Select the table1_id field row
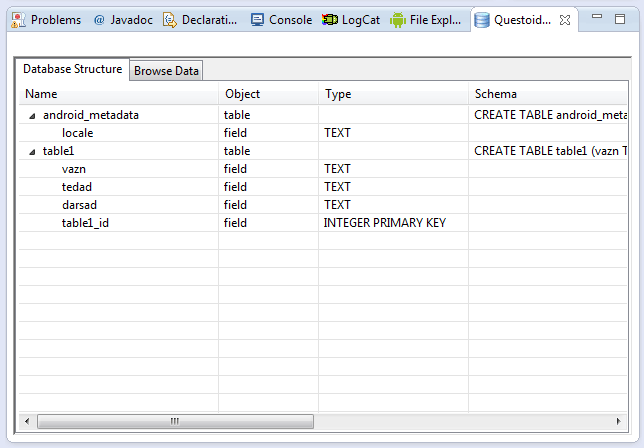644x448 pixels. 323,223
